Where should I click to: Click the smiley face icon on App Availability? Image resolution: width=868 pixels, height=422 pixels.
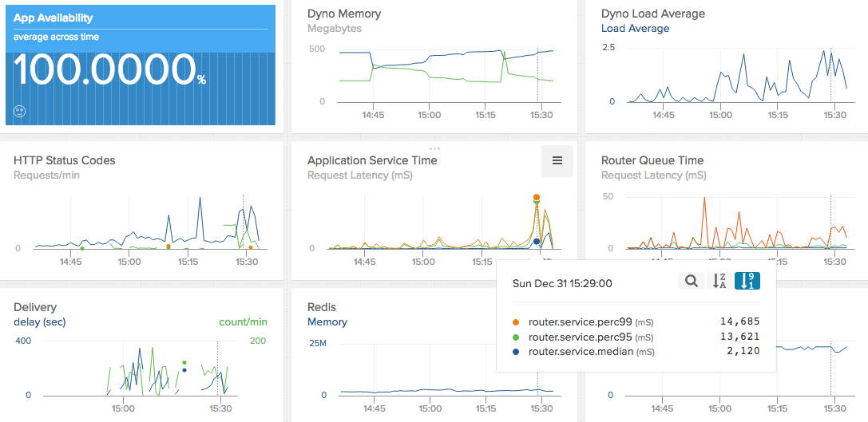coord(20,111)
